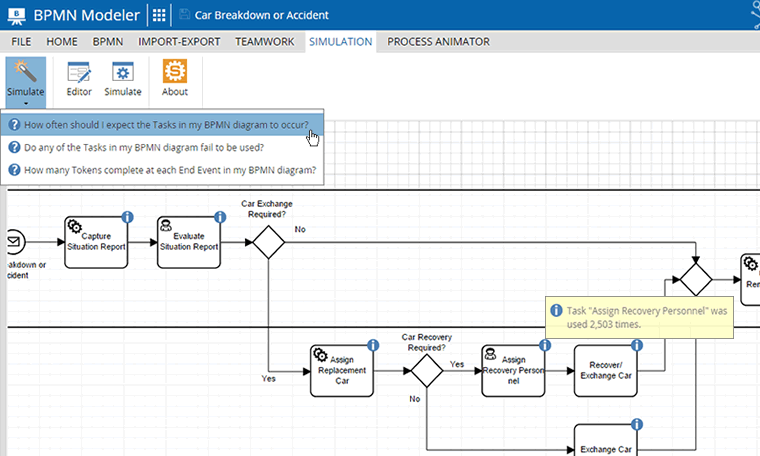
Task: Click the 'Car Breakdown or Accident' title
Action: (262, 15)
